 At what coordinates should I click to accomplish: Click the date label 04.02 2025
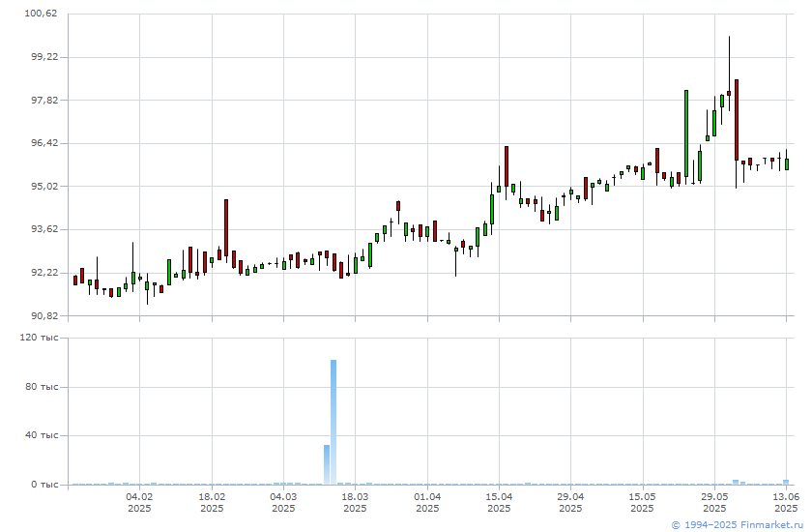coord(139,502)
